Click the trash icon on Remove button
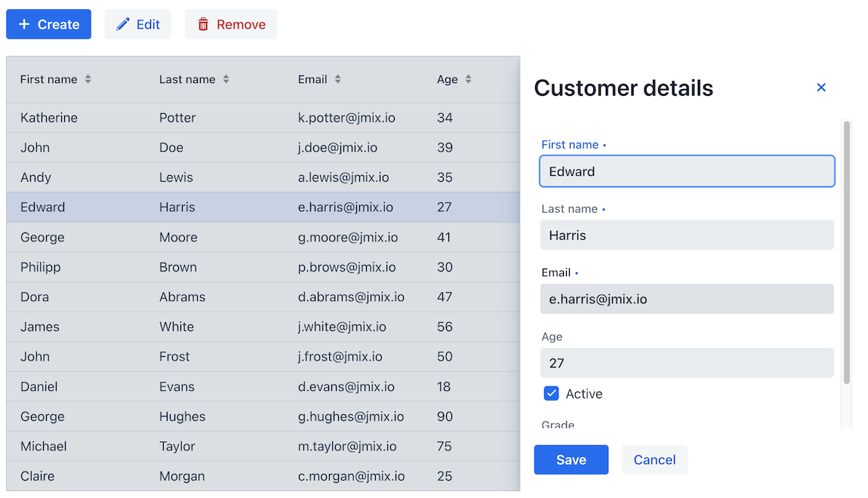The height and width of the screenshot is (498, 868). click(203, 24)
